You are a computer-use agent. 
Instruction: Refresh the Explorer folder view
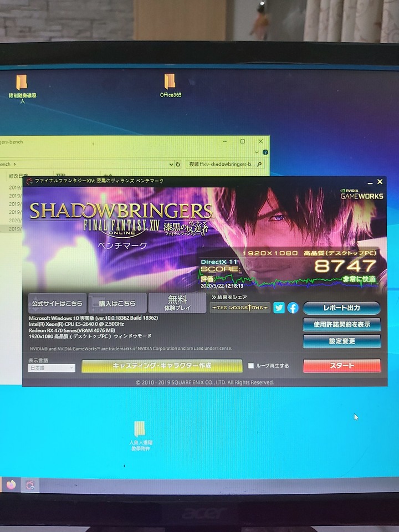[x=178, y=164]
